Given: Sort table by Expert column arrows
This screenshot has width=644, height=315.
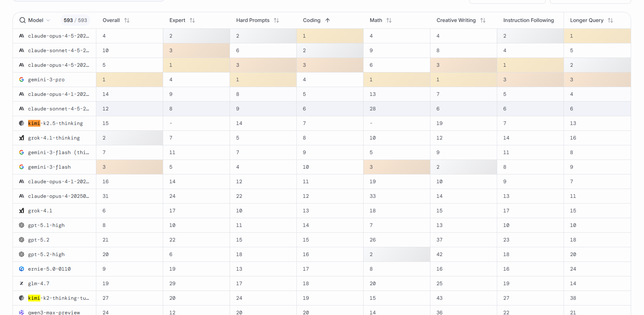Looking at the screenshot, I should click(192, 20).
